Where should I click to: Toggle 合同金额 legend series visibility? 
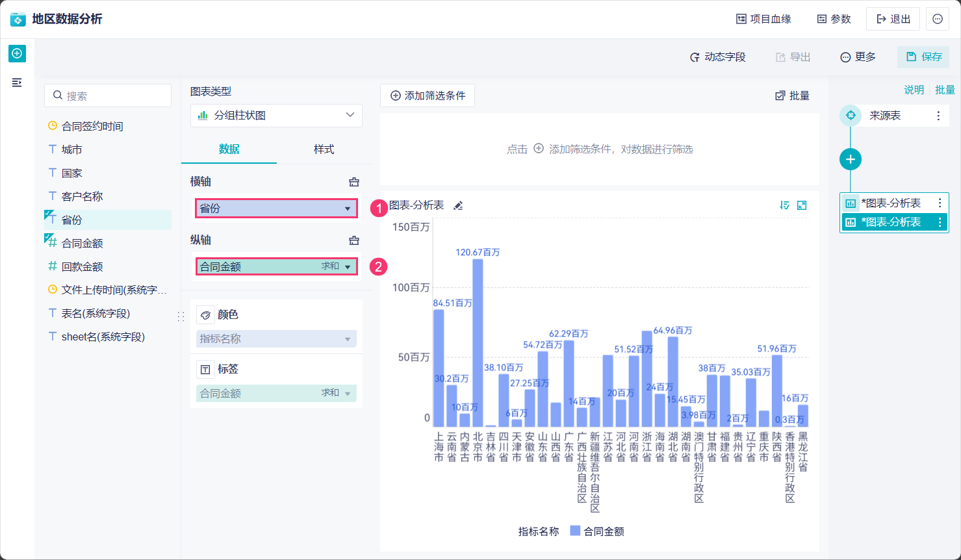coord(596,531)
